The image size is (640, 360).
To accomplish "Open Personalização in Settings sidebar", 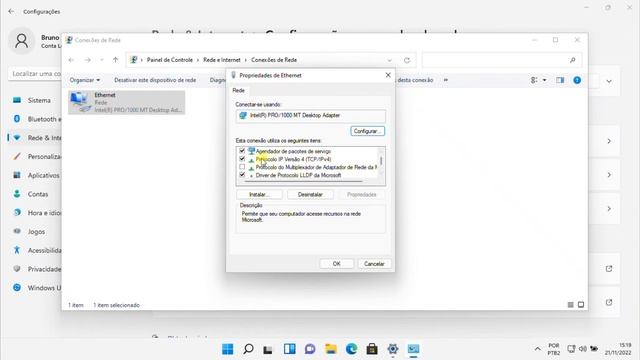I will tap(35, 156).
